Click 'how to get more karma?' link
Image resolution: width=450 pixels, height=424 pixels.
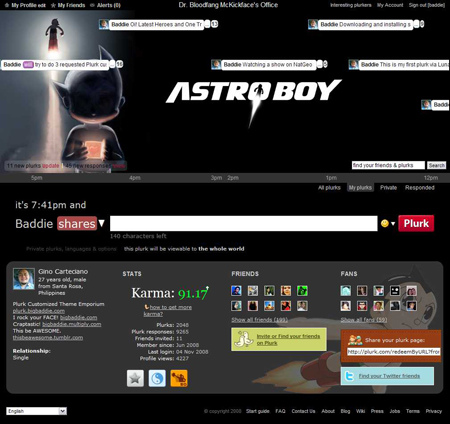[168, 310]
